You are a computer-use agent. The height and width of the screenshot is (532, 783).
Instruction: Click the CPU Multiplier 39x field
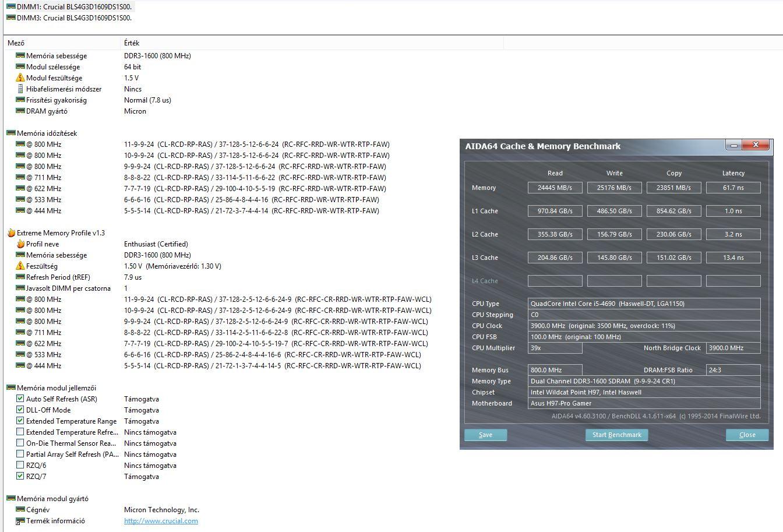tap(555, 348)
